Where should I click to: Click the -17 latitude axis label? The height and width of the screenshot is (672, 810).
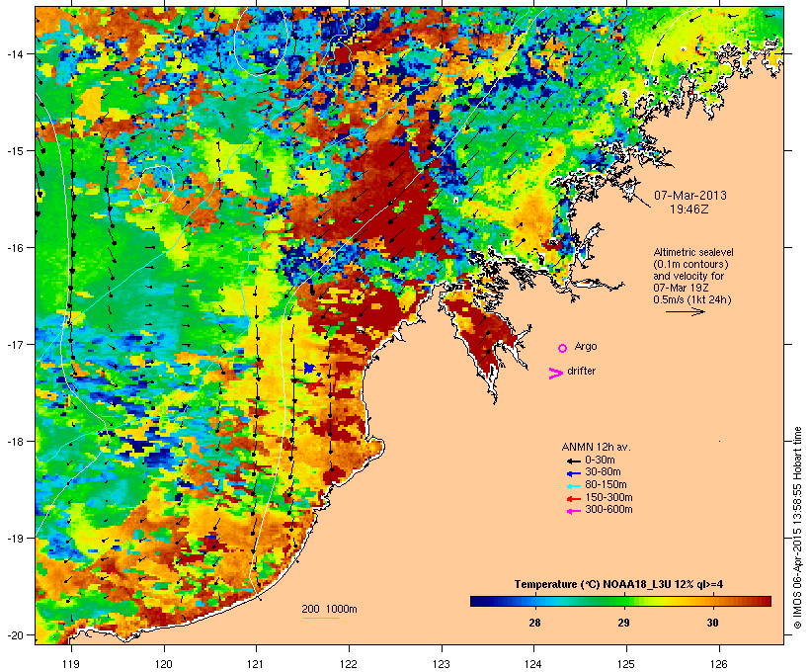pyautogui.click(x=15, y=344)
